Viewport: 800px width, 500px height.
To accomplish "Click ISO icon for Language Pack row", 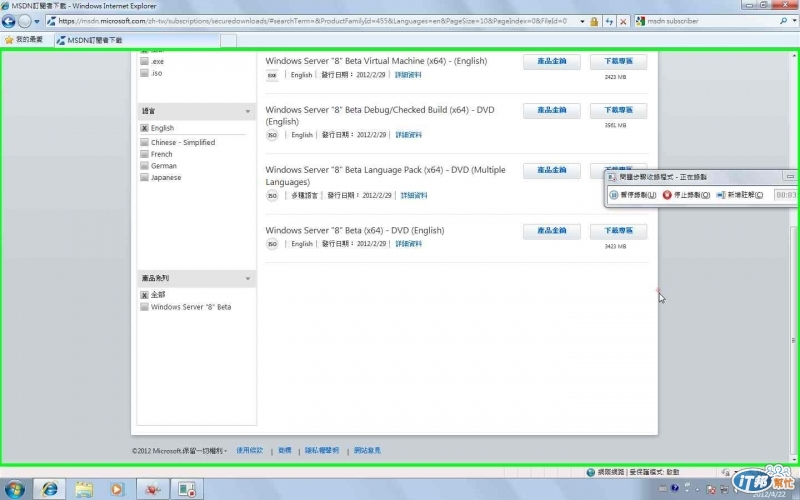I will (272, 195).
